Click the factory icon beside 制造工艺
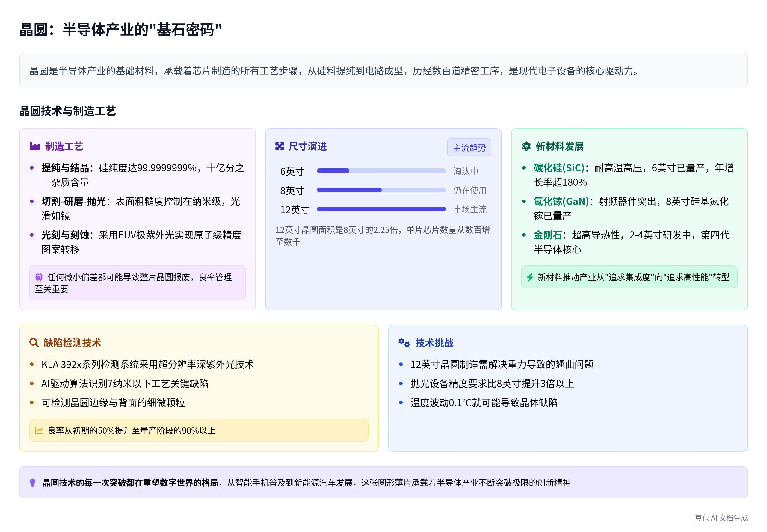The image size is (767, 532). [35, 146]
